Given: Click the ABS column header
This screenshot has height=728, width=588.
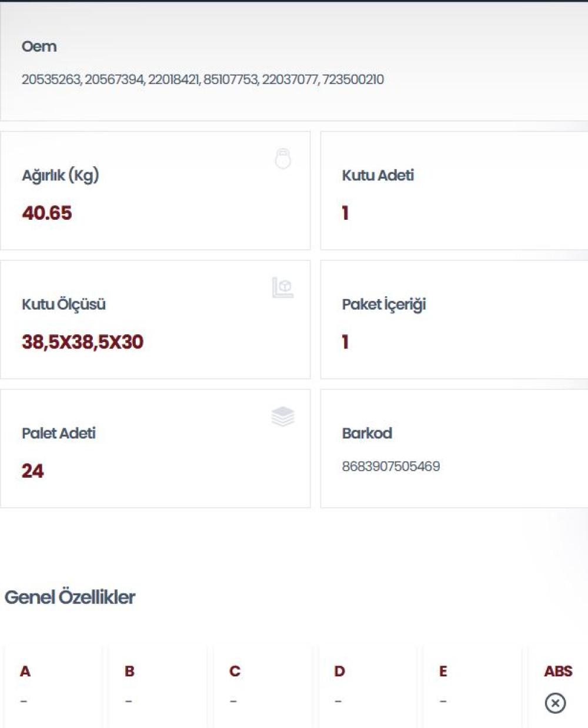Looking at the screenshot, I should pyautogui.click(x=557, y=671).
